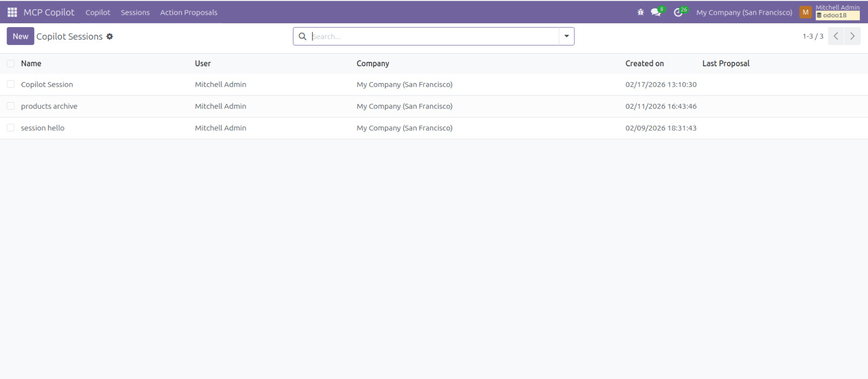Go to next page of records
Viewport: 868px width, 379px height.
click(x=852, y=36)
